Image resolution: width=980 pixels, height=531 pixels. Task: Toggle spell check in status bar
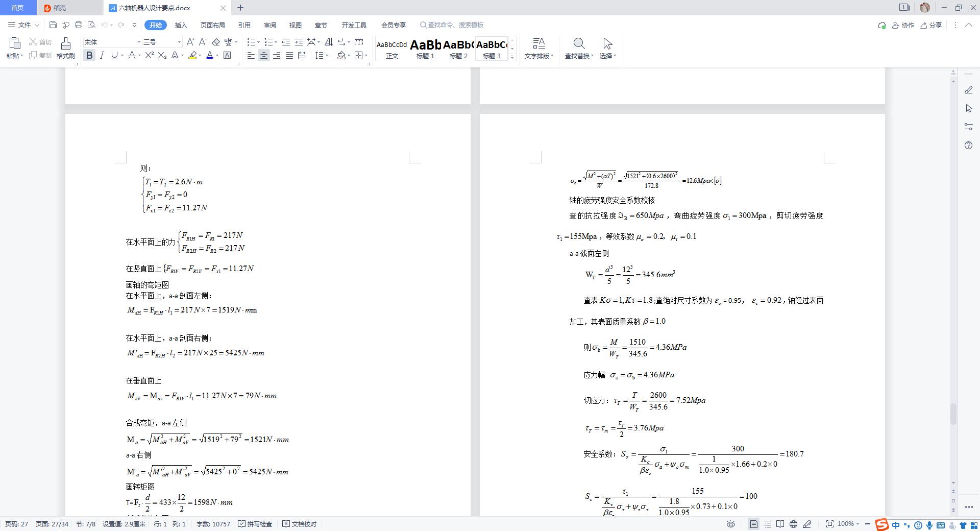tap(256, 524)
